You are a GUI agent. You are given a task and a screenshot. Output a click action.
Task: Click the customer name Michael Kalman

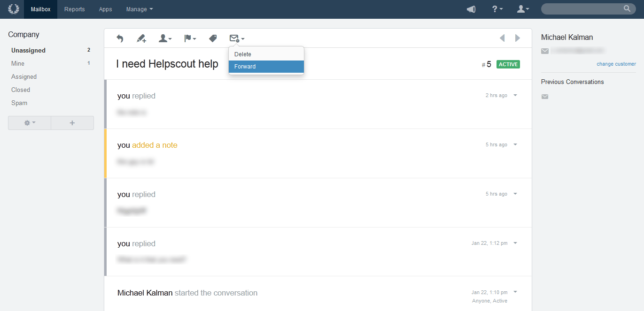coord(567,38)
